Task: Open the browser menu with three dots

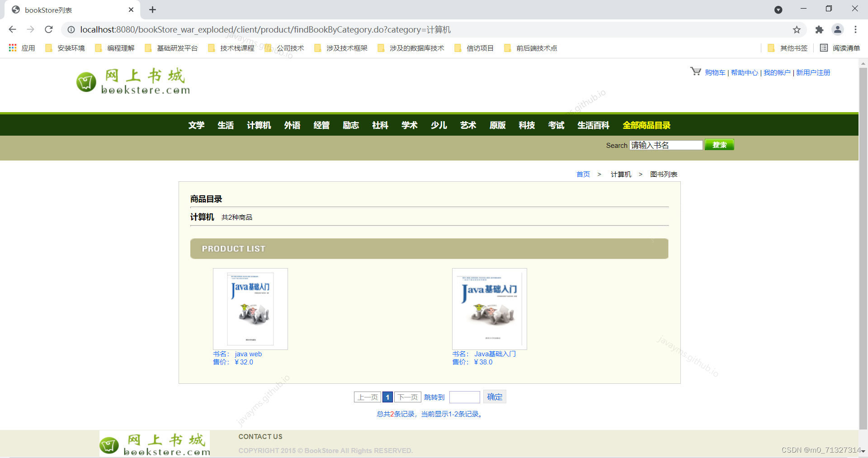Action: tap(855, 29)
